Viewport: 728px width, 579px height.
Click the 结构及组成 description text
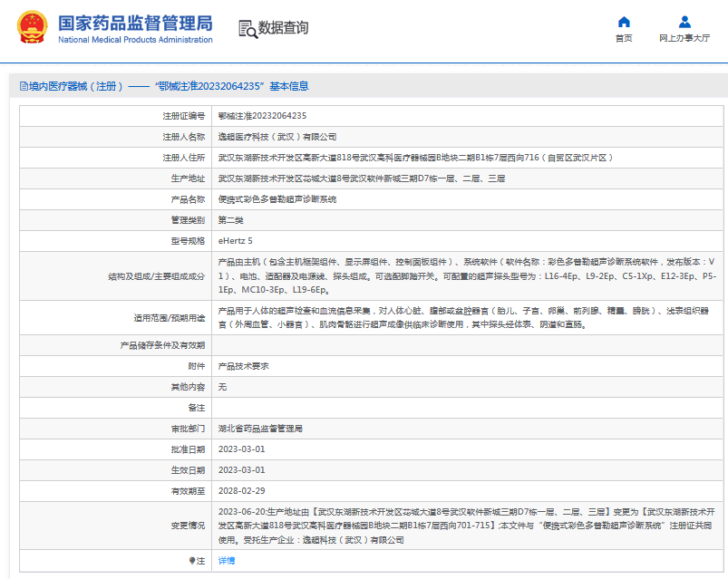click(467, 276)
